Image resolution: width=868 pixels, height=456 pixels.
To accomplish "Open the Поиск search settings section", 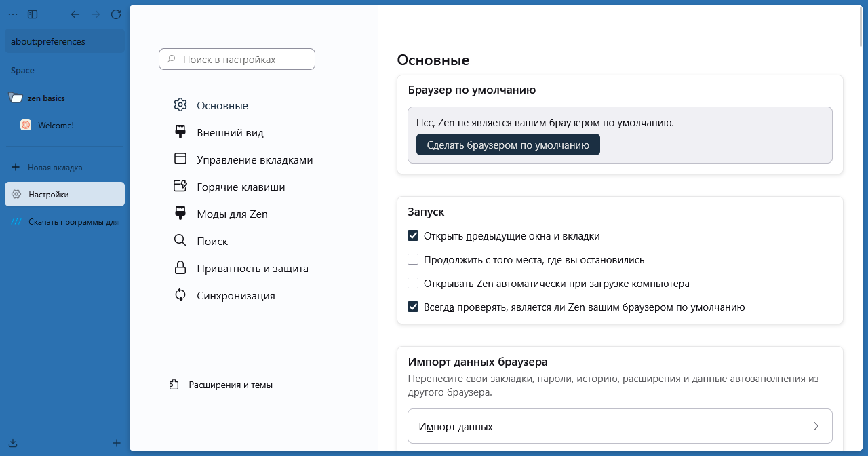I will point(180,241).
